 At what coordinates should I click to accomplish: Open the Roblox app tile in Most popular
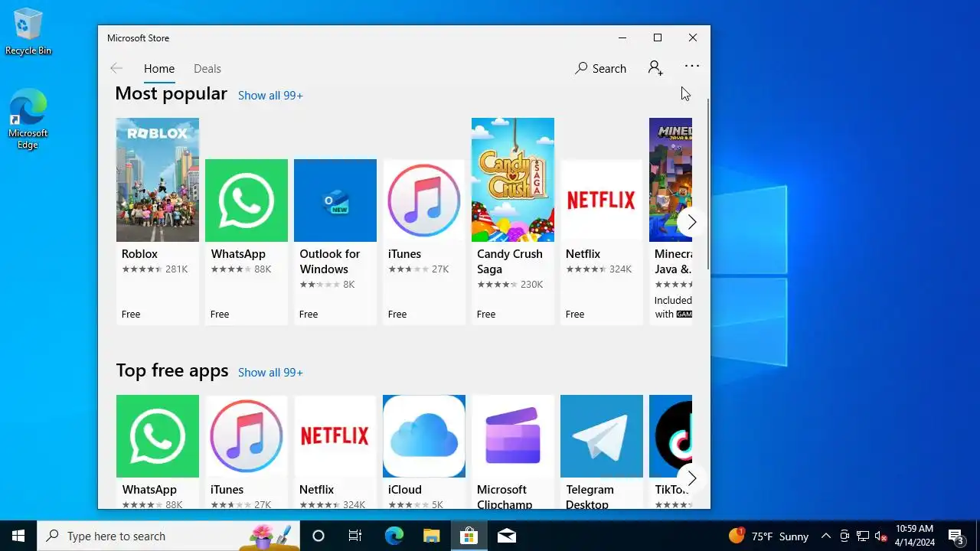[158, 221]
